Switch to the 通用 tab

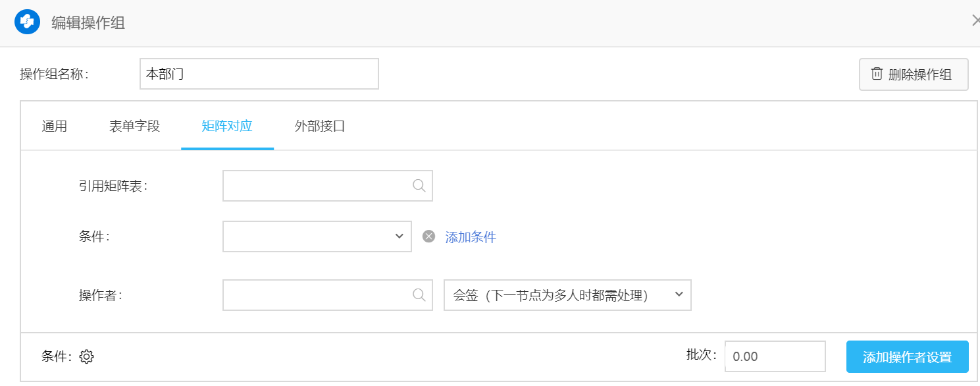pyautogui.click(x=55, y=126)
